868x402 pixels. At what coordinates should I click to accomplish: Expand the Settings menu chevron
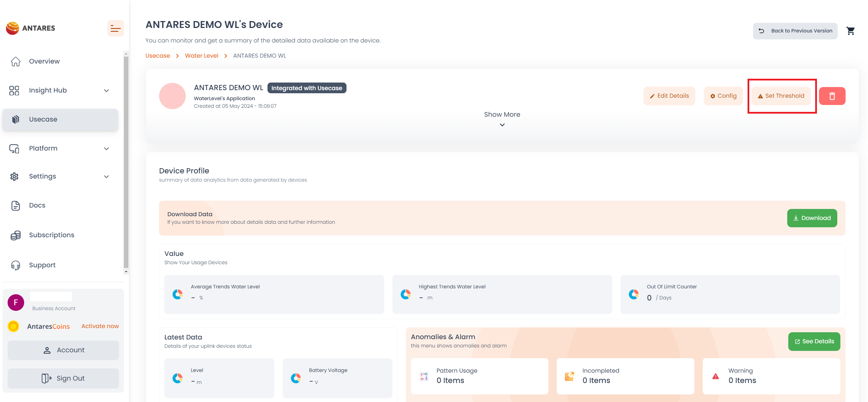pyautogui.click(x=106, y=176)
